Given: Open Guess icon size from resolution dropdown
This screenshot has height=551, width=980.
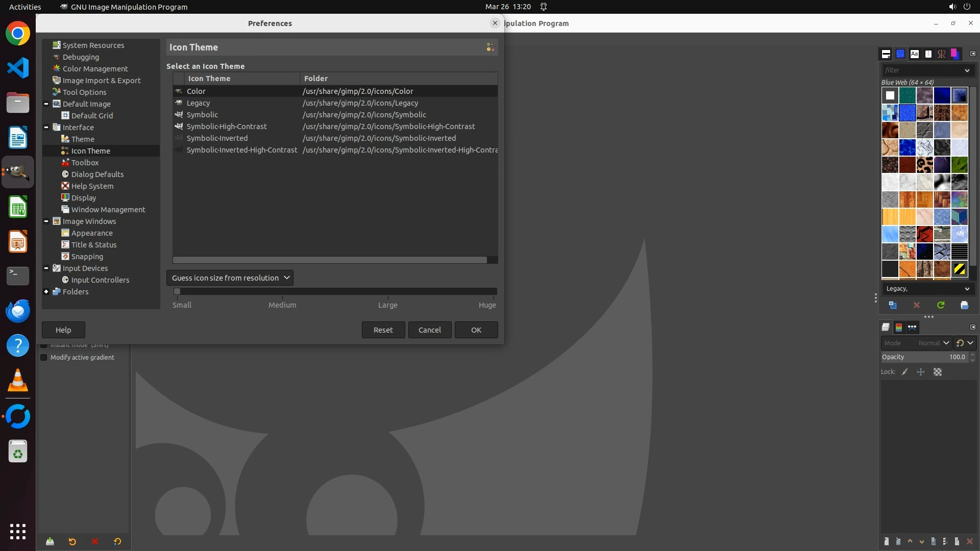Looking at the screenshot, I should tap(230, 278).
